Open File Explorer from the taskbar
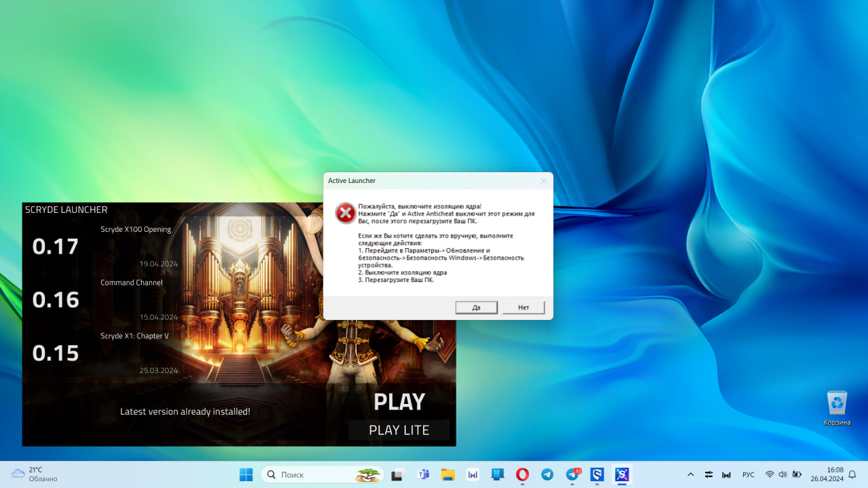This screenshot has height=488, width=868. [448, 474]
